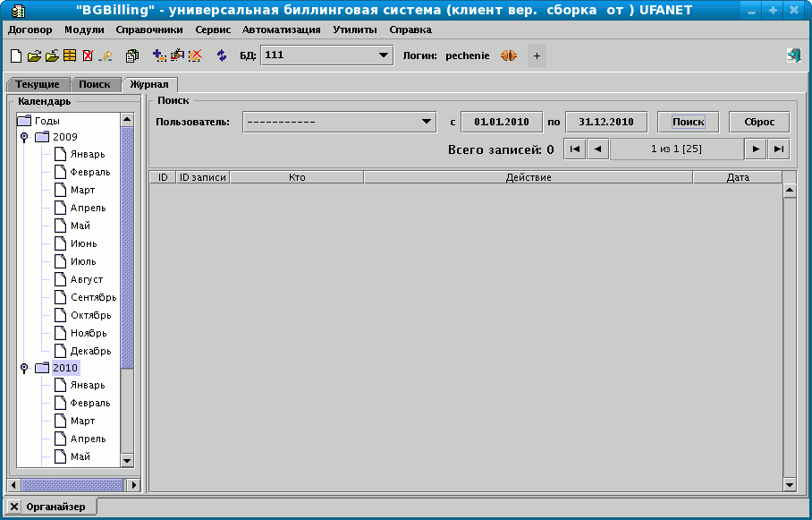Viewport: 812px width, 520px height.
Task: Switch to the Текущие tab
Action: (38, 84)
